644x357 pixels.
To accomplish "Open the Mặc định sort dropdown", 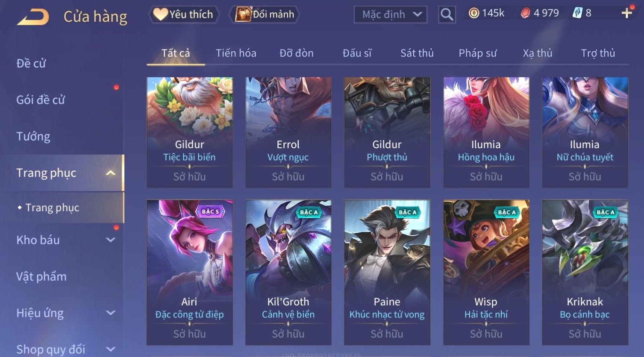I will click(x=391, y=15).
